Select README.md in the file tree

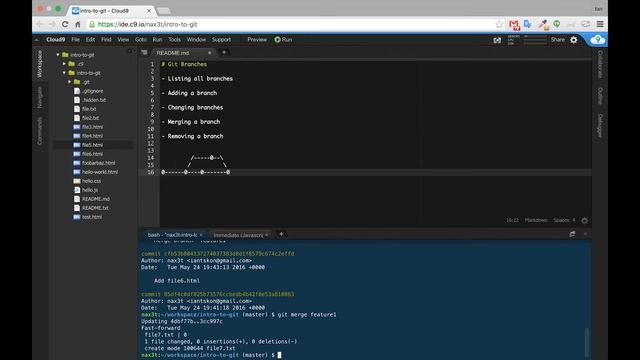(96, 199)
